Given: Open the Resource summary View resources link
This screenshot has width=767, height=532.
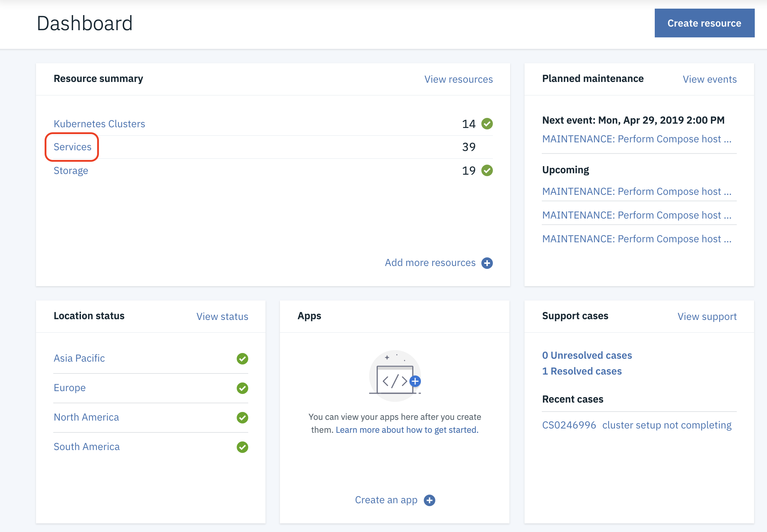Looking at the screenshot, I should (458, 79).
